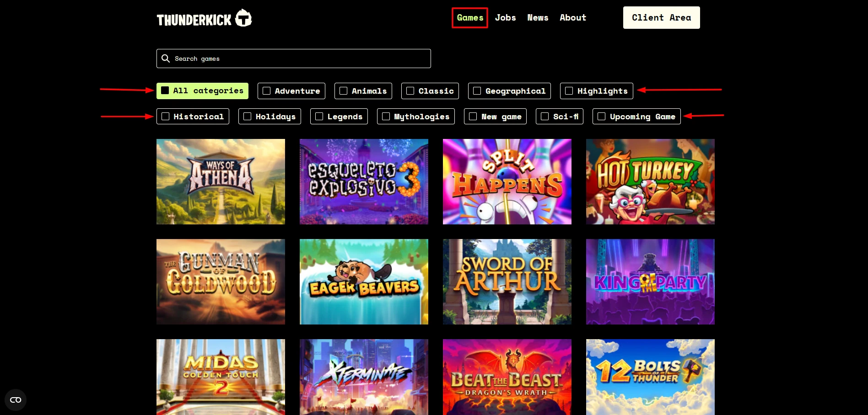Open the Hot Turkey game tile
This screenshot has width=868, height=415.
650,181
